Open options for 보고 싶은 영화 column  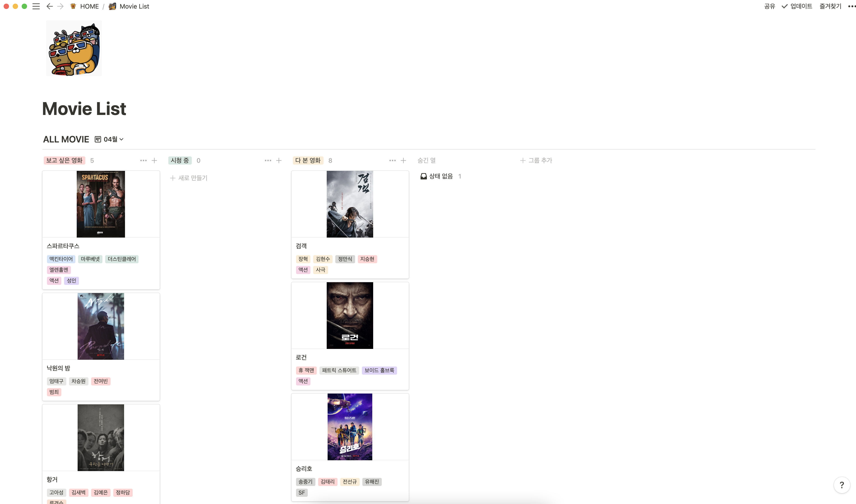point(143,160)
